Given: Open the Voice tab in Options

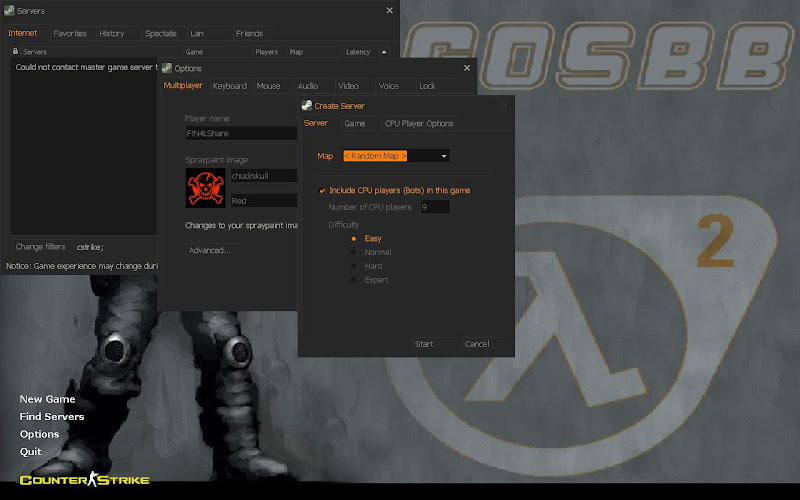Looking at the screenshot, I should 388,86.
